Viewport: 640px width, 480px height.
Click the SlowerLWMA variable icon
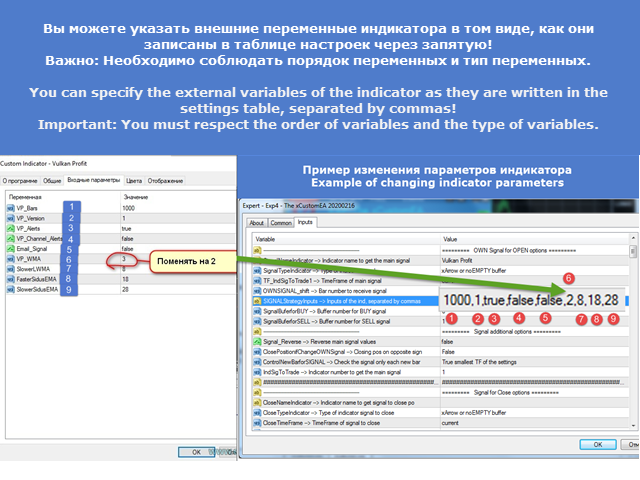click(x=11, y=269)
